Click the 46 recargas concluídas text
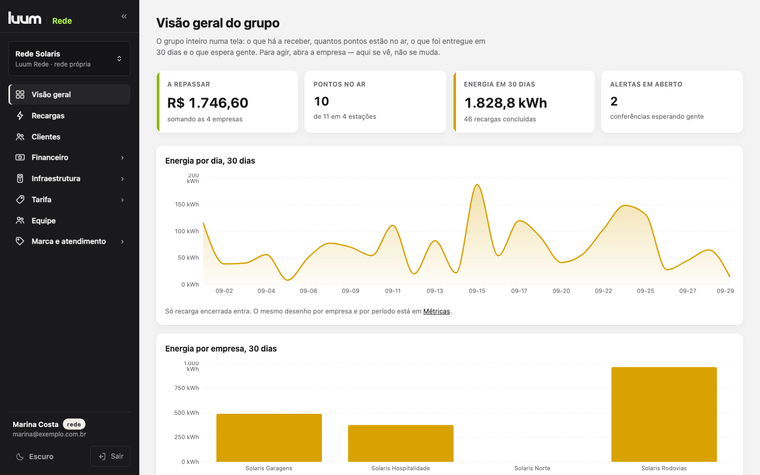Screen dimensions: 760x475 (x=500, y=119)
